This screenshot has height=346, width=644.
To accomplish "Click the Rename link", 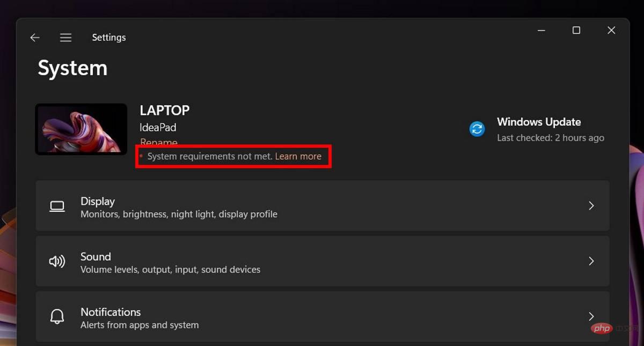I will (158, 142).
